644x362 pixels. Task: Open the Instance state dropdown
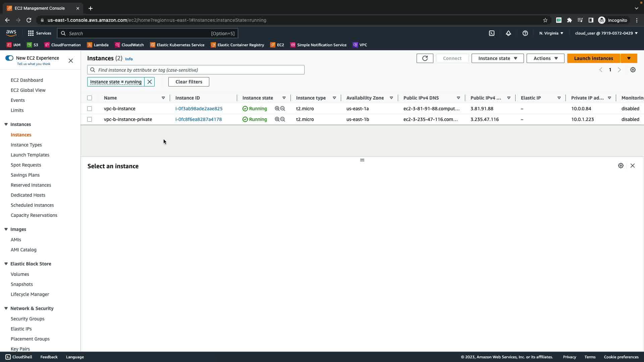point(497,58)
